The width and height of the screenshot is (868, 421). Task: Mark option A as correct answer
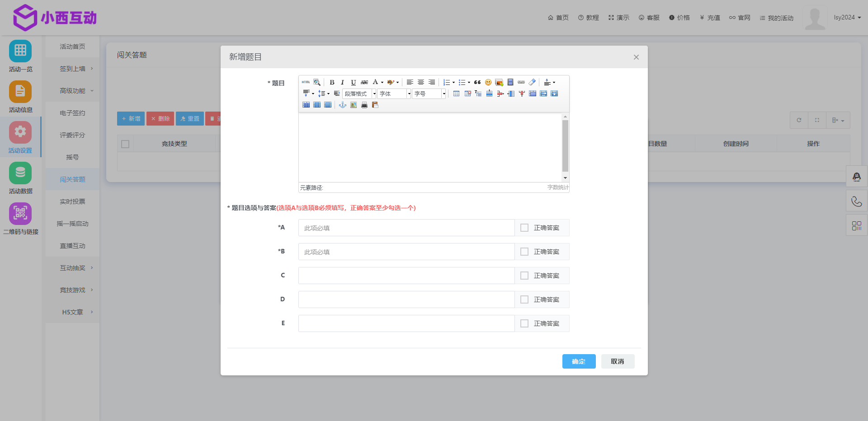click(524, 228)
